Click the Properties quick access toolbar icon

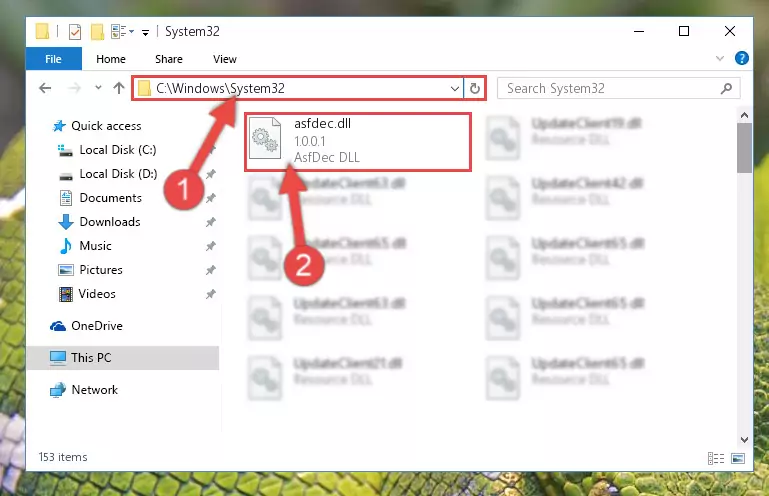pos(75,32)
